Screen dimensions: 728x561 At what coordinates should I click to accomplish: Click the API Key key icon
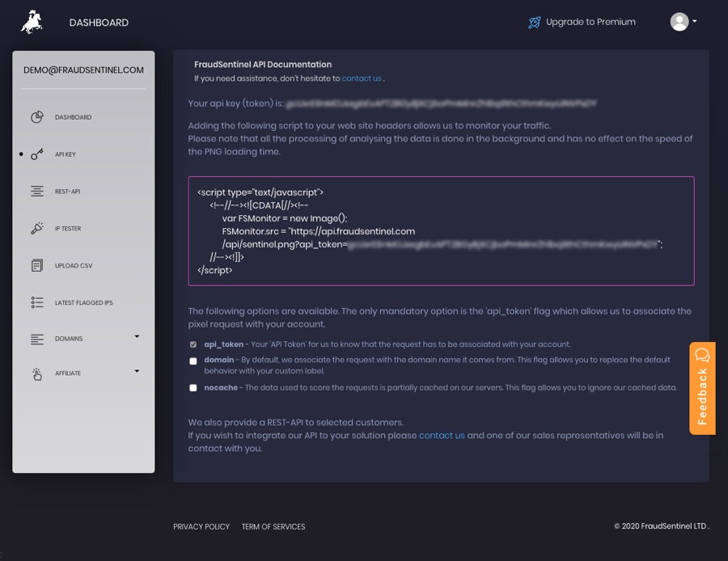pyautogui.click(x=37, y=154)
